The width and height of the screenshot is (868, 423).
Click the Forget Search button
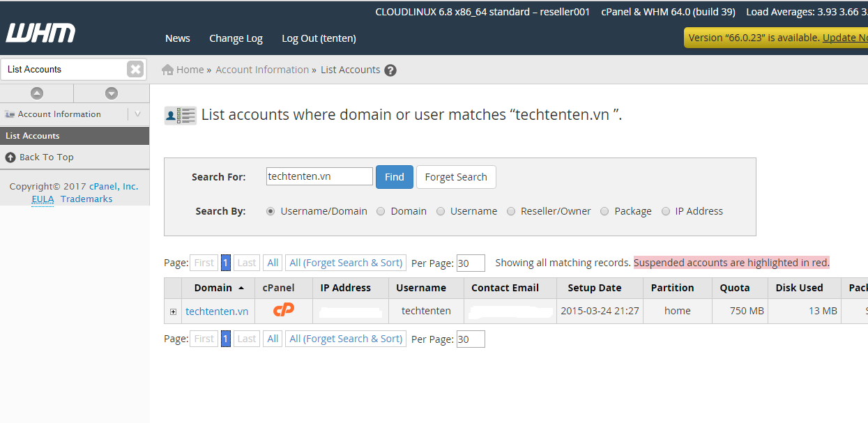click(456, 177)
